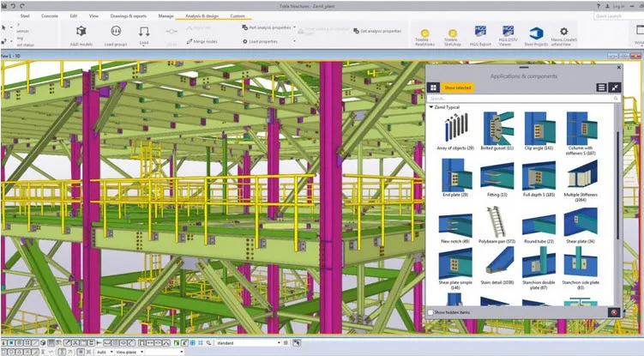Click the selection filter magnifier icon

tap(208, 343)
